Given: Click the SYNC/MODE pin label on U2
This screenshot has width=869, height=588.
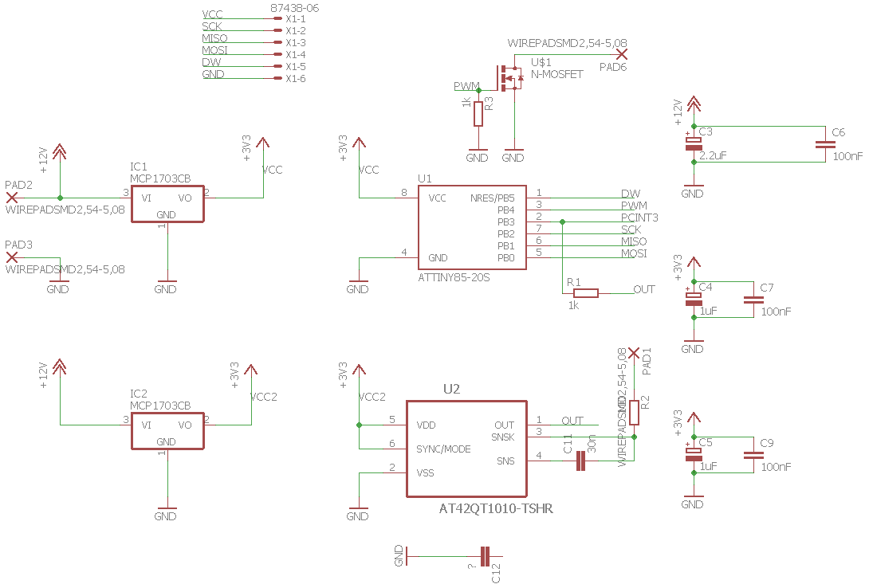Looking at the screenshot, I should tap(443, 449).
